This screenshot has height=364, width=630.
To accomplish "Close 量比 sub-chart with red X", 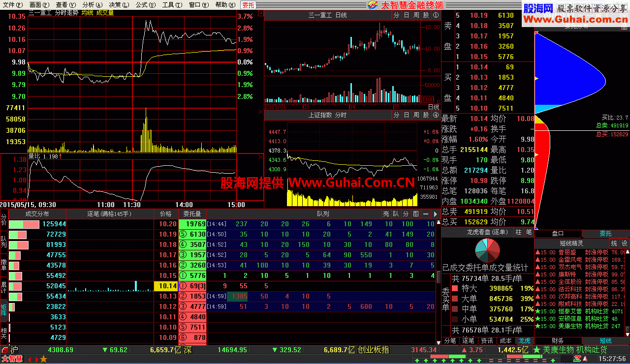I will 261,156.
